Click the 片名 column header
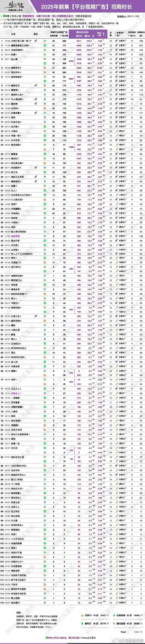This screenshot has width=145, height=644. point(13,34)
